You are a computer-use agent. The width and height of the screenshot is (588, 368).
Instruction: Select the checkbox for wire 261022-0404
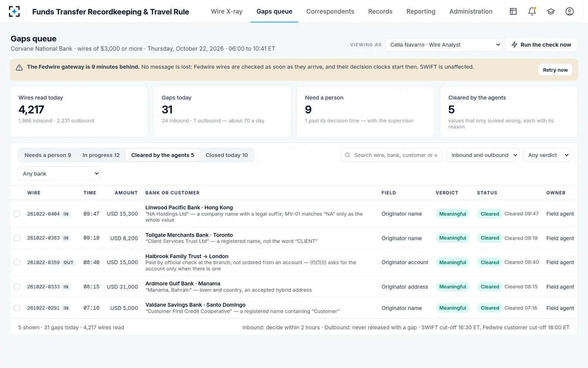pyautogui.click(x=17, y=214)
